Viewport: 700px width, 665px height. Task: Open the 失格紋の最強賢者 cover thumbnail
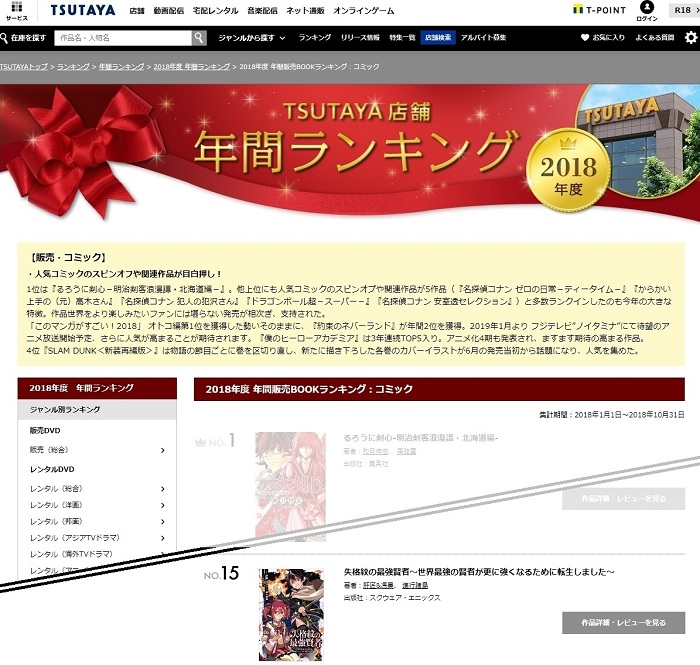(x=291, y=615)
